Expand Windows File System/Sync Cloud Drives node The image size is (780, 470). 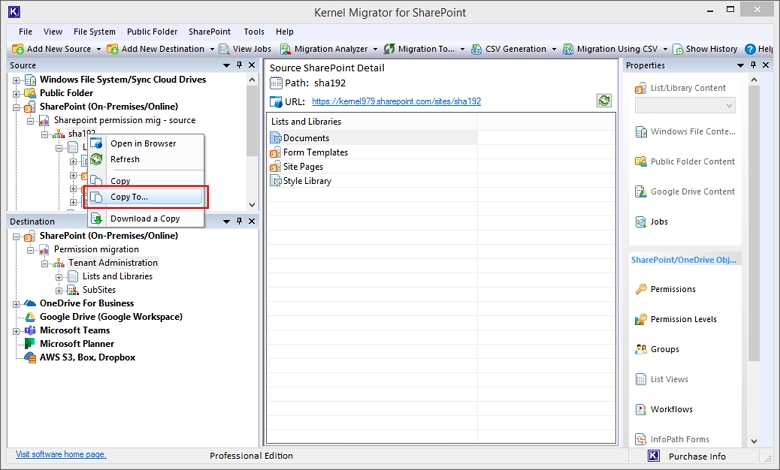pos(16,80)
